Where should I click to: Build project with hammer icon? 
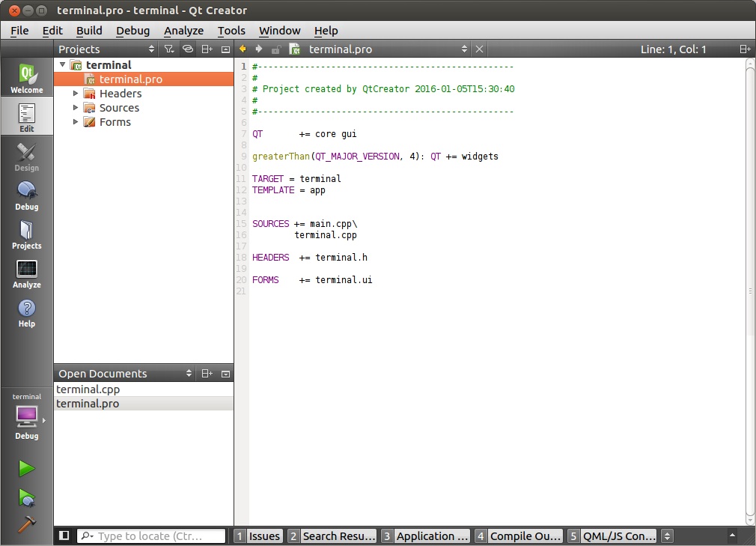[x=26, y=524]
